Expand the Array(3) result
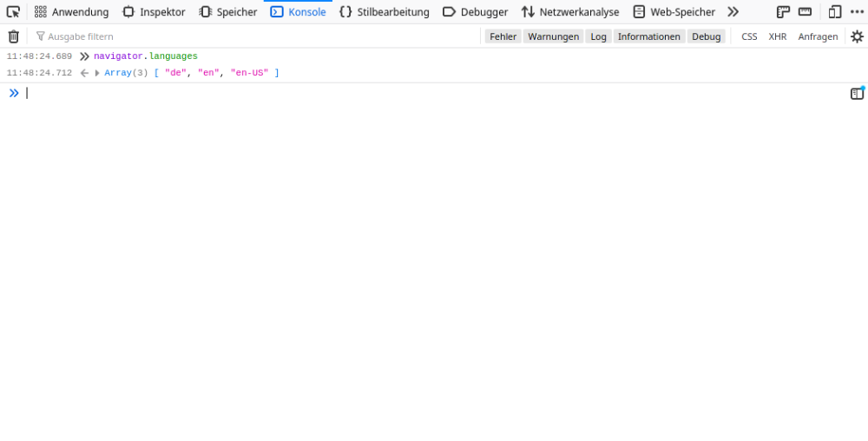The image size is (868, 441). 97,73
